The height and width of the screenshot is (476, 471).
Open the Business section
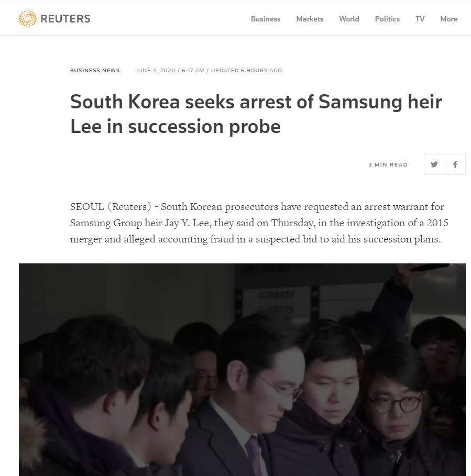[x=266, y=19]
